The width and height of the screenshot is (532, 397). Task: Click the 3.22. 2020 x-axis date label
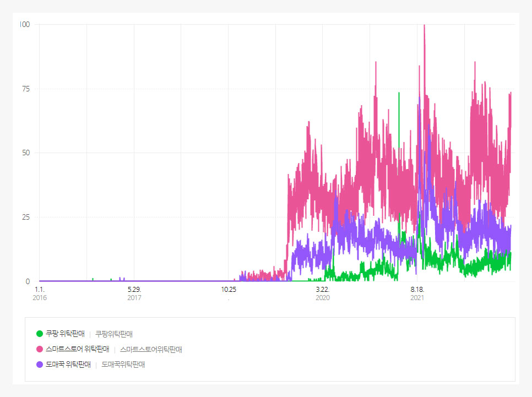pos(323,293)
